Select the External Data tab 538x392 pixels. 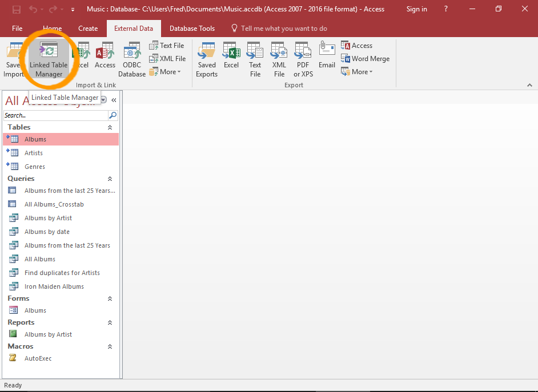[x=134, y=29]
